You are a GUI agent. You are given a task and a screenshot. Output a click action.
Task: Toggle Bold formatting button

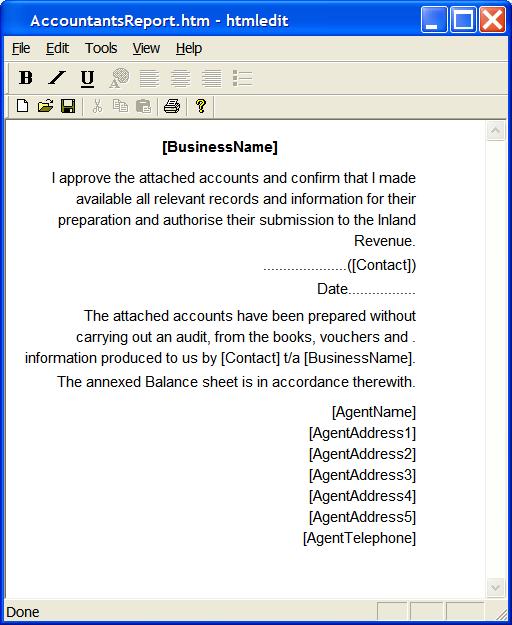(26, 78)
